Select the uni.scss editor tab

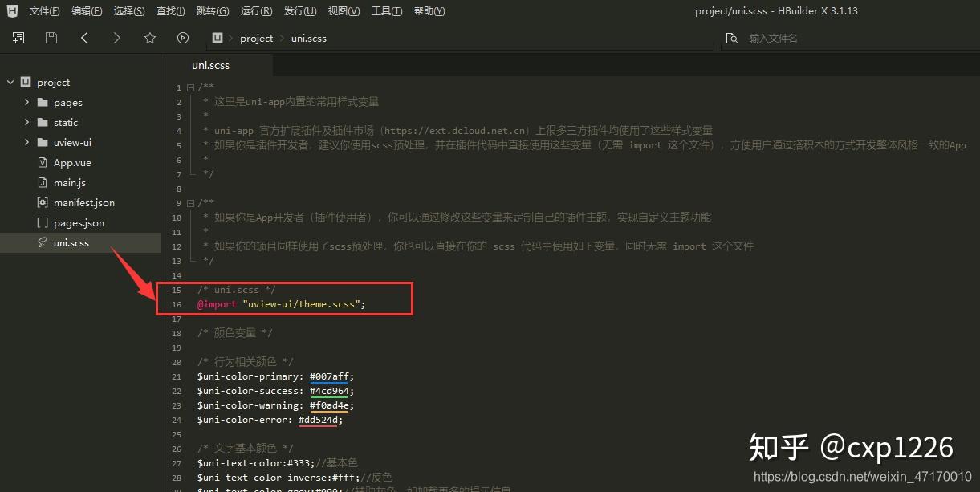[210, 65]
